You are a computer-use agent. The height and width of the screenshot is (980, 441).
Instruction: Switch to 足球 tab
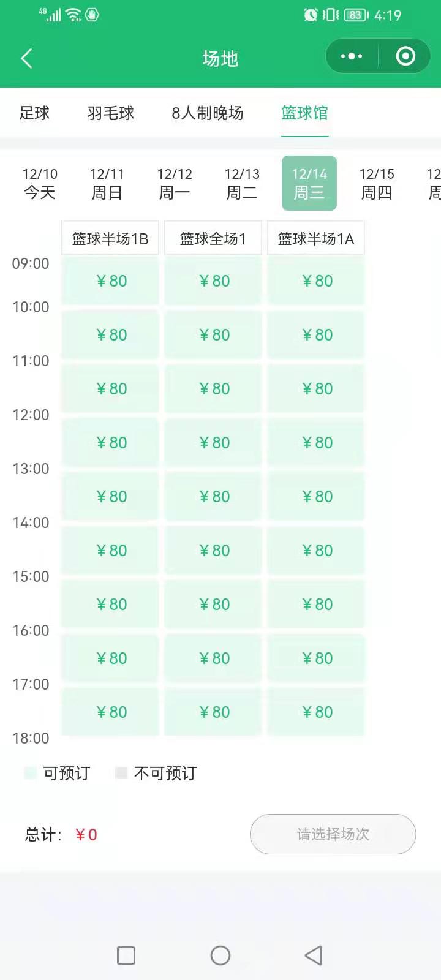(34, 113)
